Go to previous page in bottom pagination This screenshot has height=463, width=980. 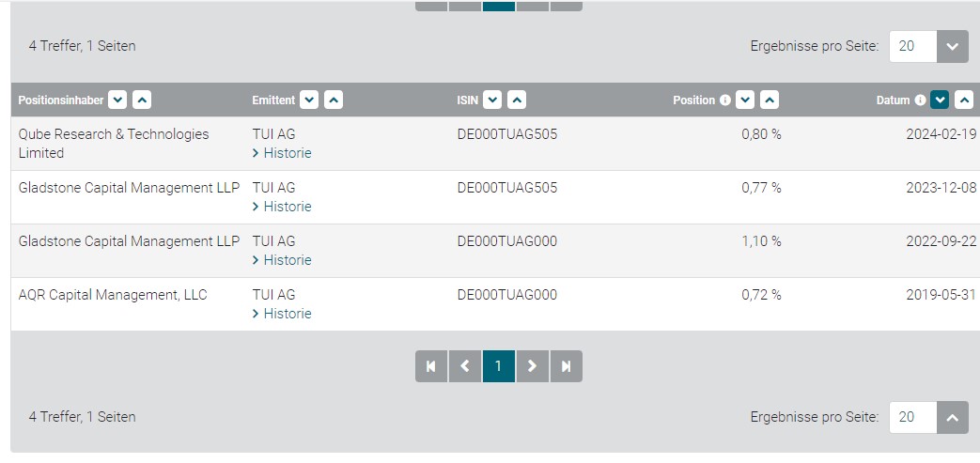(x=465, y=366)
